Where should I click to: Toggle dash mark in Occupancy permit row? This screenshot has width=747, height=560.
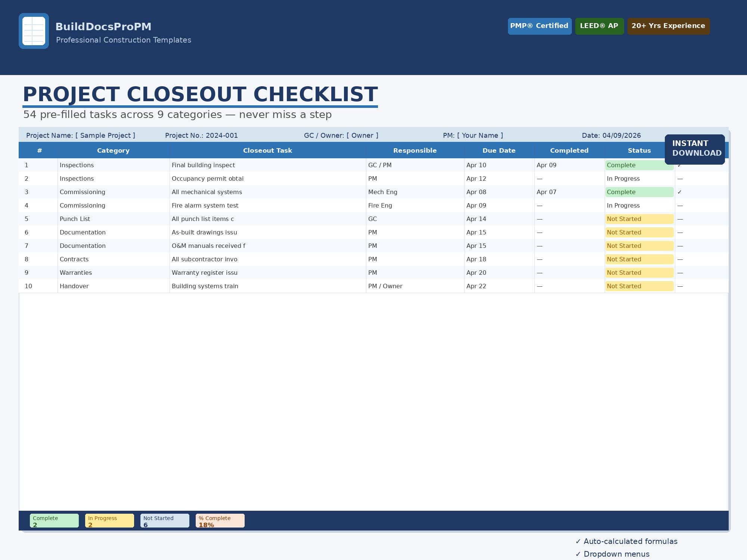coord(680,178)
